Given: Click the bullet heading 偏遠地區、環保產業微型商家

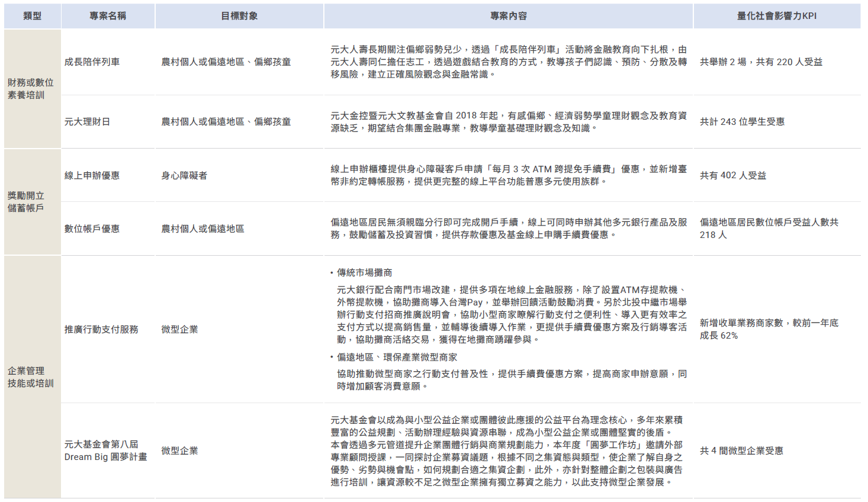Looking at the screenshot, I should tap(397, 357).
